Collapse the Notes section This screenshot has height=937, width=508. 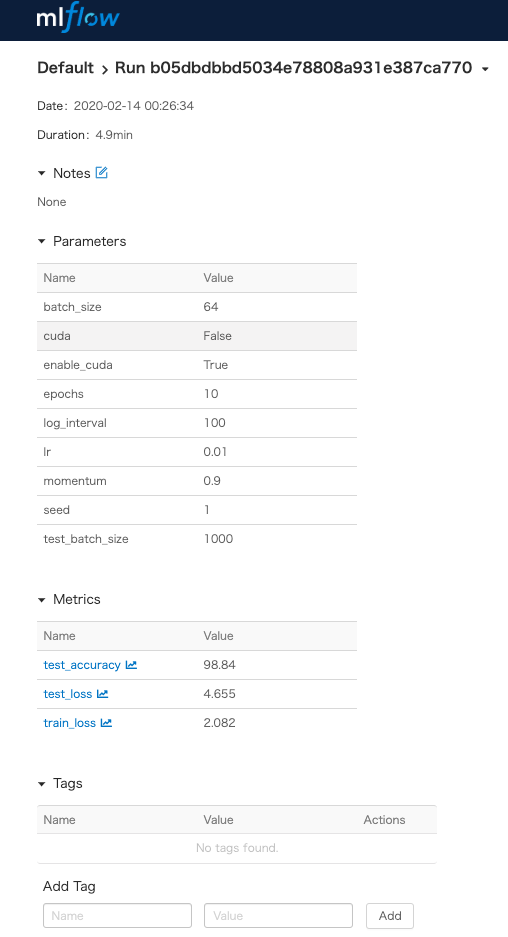pyautogui.click(x=42, y=173)
